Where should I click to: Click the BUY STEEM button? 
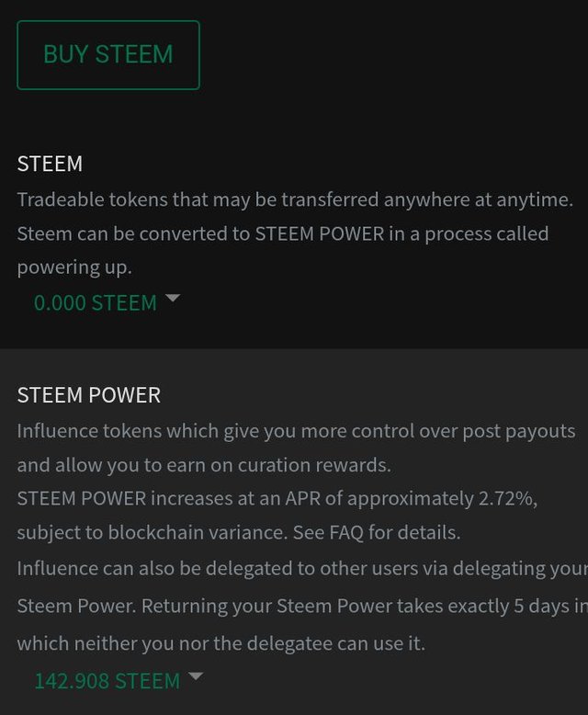(x=108, y=55)
